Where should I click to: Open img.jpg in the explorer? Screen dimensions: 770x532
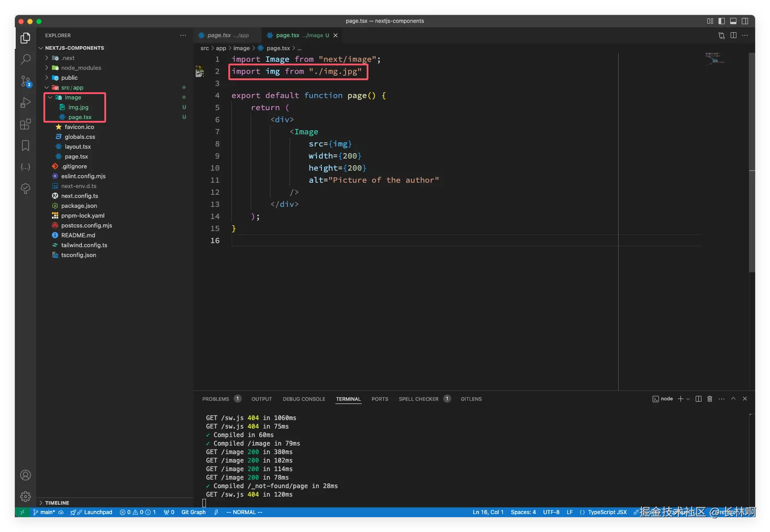coord(78,107)
